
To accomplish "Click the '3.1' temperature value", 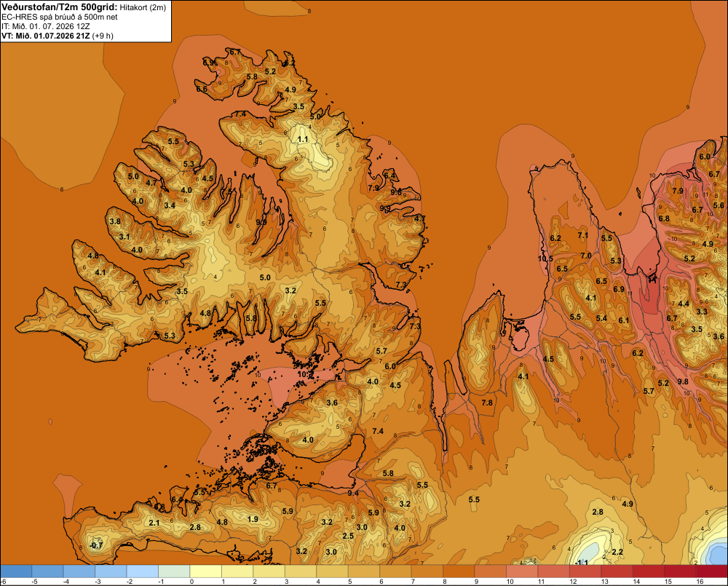I will tap(124, 237).
